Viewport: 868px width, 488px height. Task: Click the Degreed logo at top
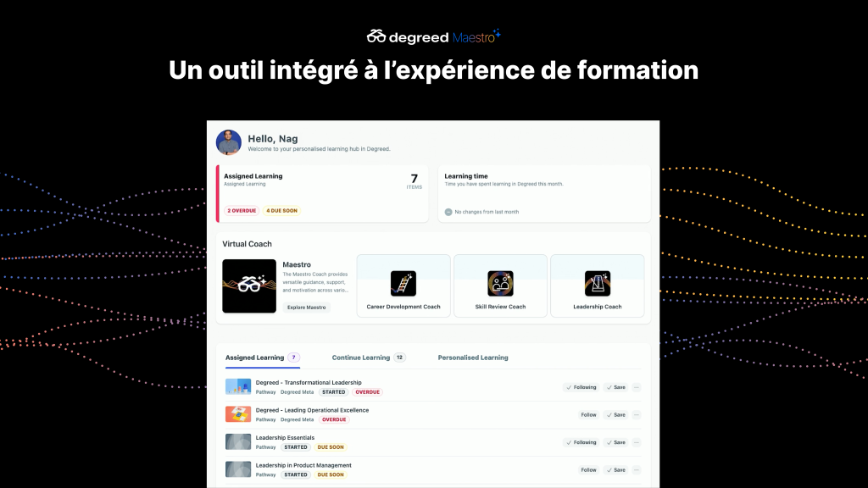(408, 36)
